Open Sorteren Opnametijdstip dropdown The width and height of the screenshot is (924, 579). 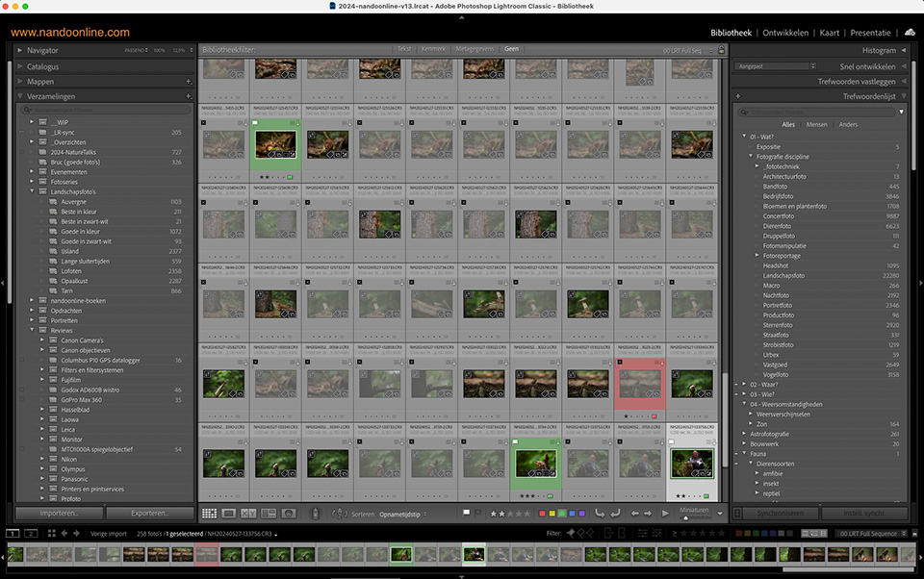tap(403, 515)
